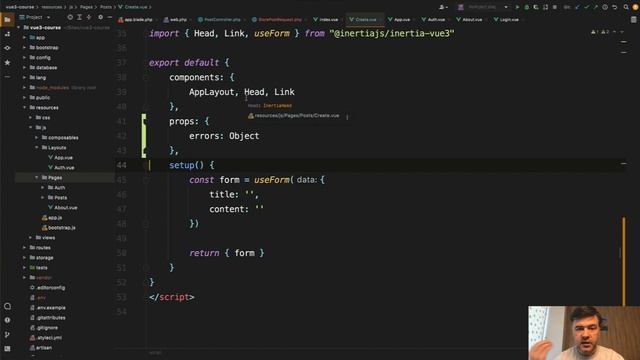Click the Git push arrow icon
This screenshot has height=360, width=640.
(x=596, y=7)
